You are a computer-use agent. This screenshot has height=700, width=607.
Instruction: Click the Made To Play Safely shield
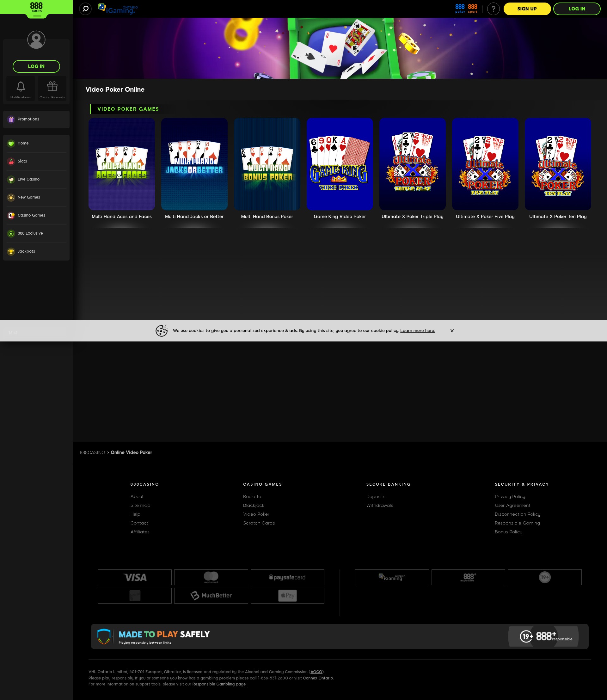pyautogui.click(x=104, y=637)
